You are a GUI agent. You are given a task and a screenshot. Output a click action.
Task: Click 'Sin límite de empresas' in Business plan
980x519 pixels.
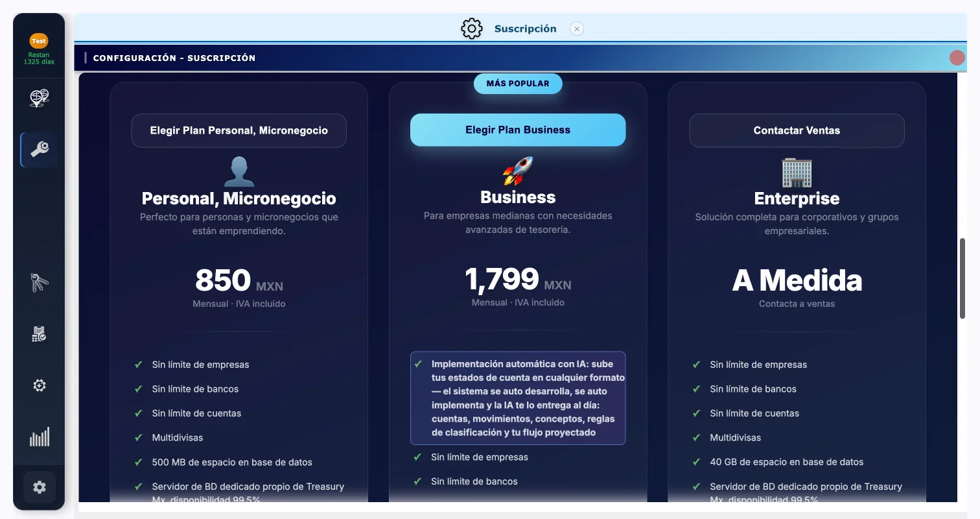(480, 457)
